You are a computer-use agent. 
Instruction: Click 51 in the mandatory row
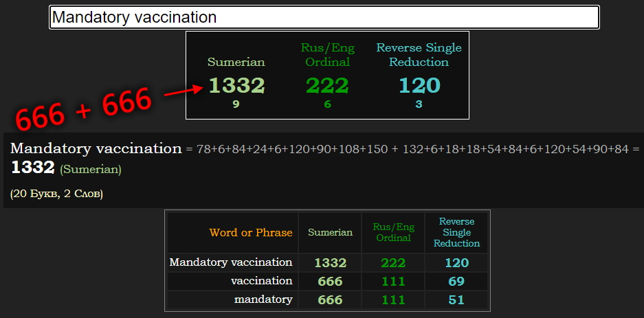tap(457, 300)
